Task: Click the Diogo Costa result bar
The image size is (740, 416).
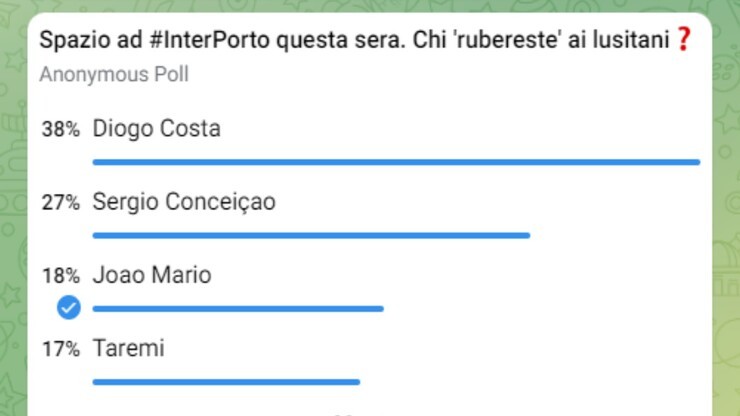Action: (x=396, y=161)
